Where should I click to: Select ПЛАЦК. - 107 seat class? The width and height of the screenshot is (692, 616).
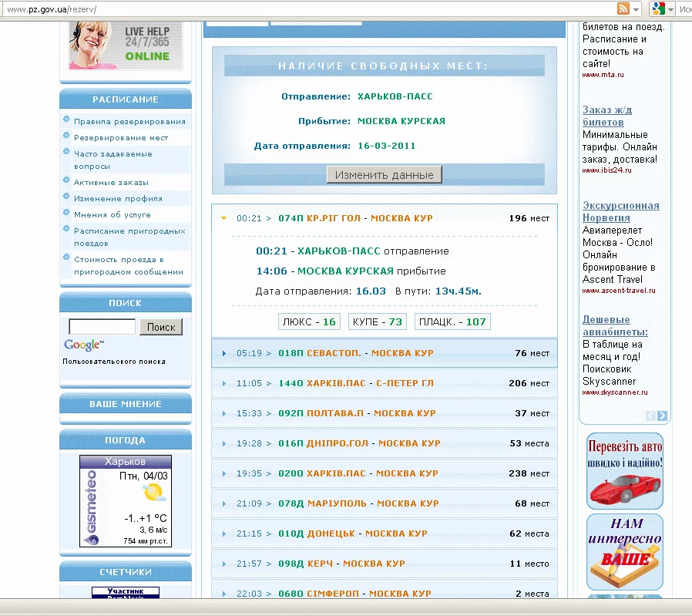[x=452, y=322]
